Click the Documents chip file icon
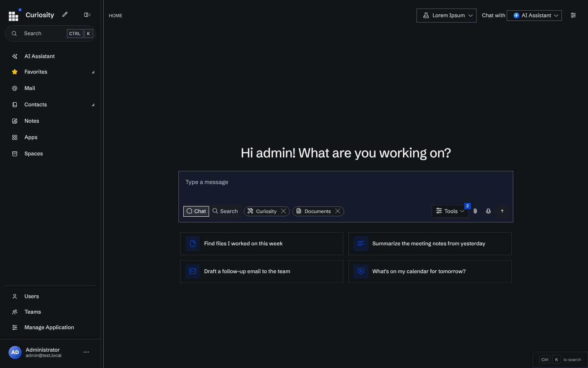 (299, 211)
